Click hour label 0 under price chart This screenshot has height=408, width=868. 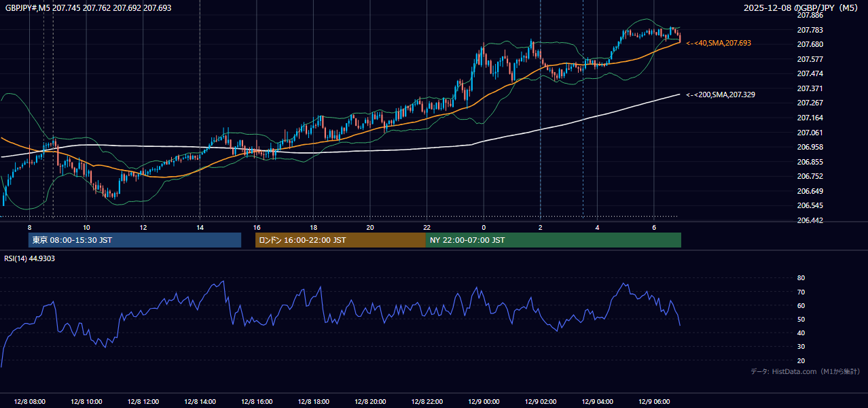click(484, 227)
